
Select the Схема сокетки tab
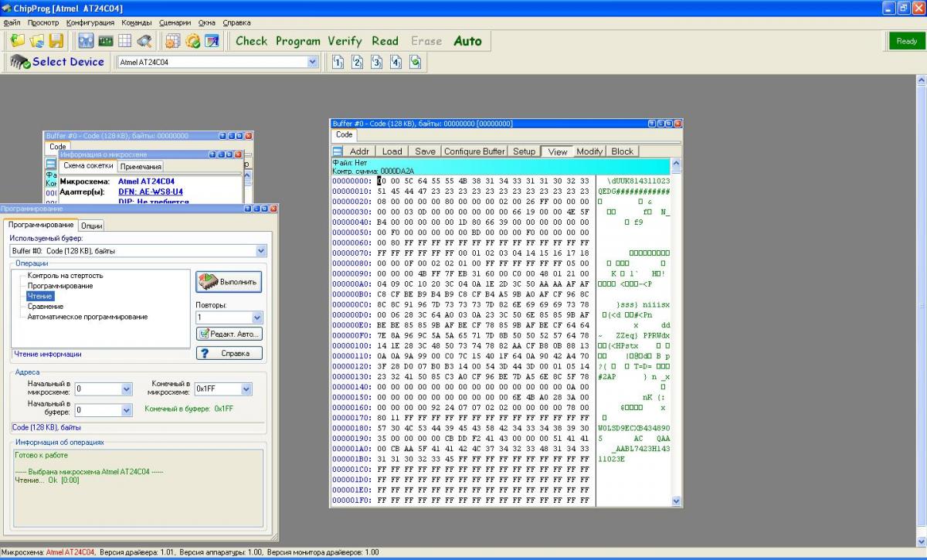pyautogui.click(x=88, y=165)
